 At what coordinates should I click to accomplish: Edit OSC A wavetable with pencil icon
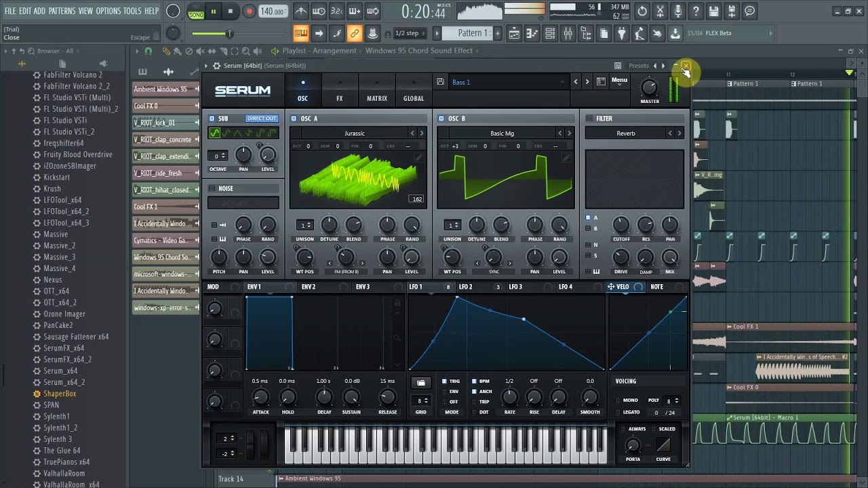[418, 158]
